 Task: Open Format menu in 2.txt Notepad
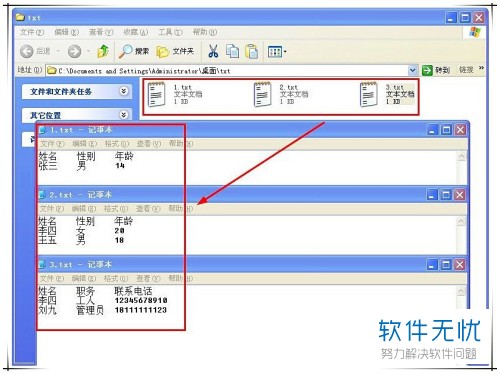tap(116, 209)
